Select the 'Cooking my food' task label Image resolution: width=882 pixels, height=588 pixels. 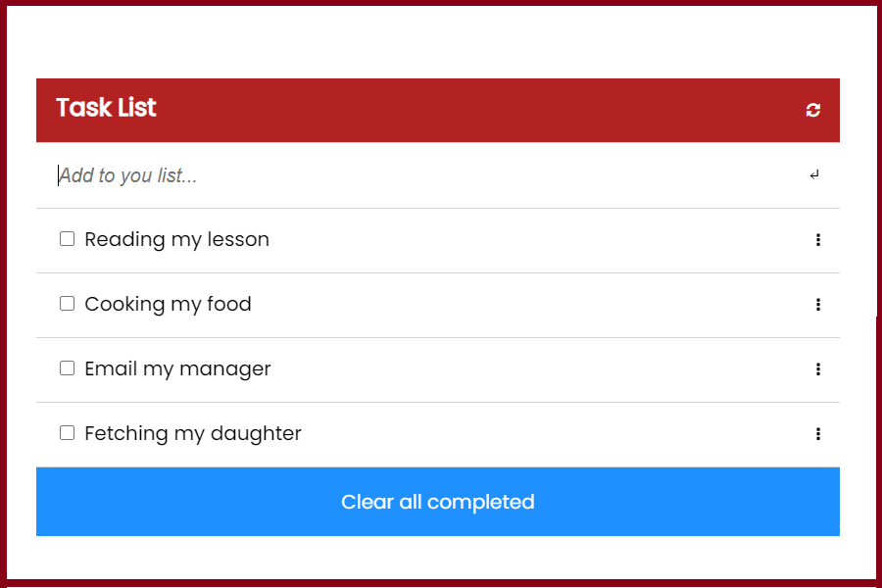coord(168,304)
